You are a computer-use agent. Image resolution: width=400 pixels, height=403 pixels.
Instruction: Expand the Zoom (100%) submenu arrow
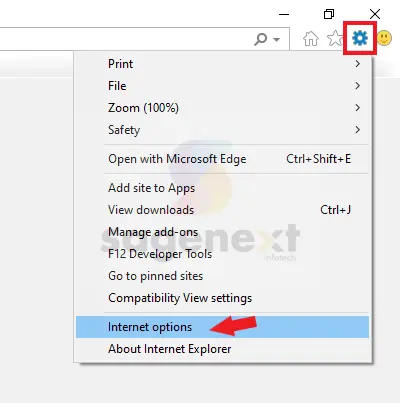pyautogui.click(x=357, y=108)
